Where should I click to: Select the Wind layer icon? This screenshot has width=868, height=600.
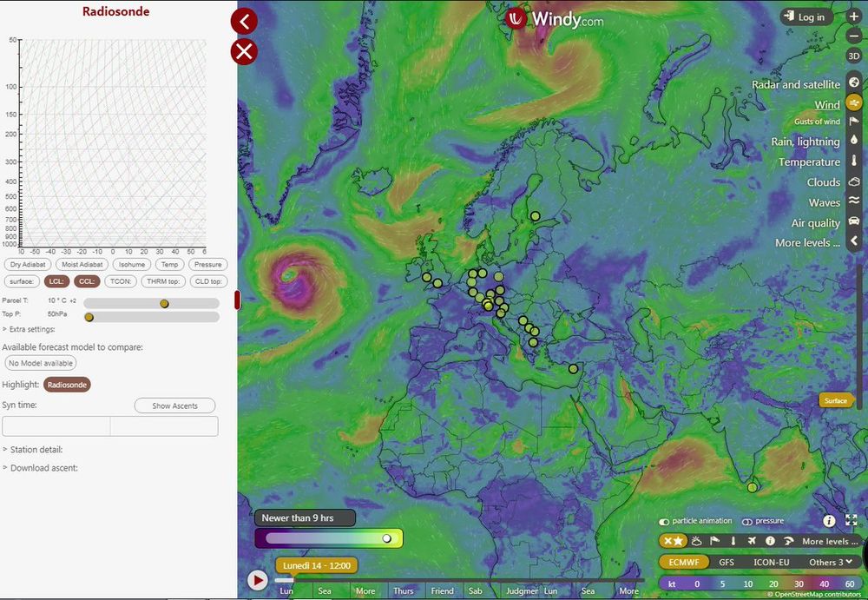click(853, 103)
